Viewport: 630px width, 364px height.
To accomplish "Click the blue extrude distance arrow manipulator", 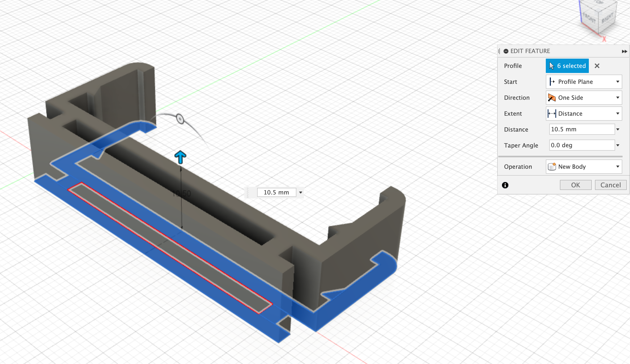I will tap(180, 157).
